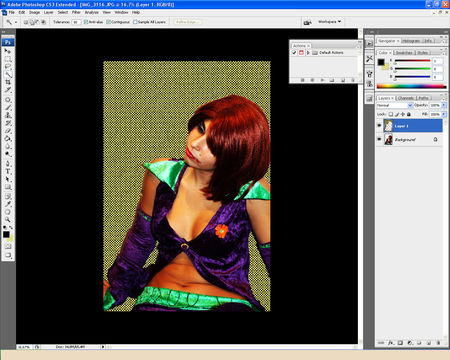Select the Eraser tool
This screenshot has height=360, width=450.
[8, 131]
